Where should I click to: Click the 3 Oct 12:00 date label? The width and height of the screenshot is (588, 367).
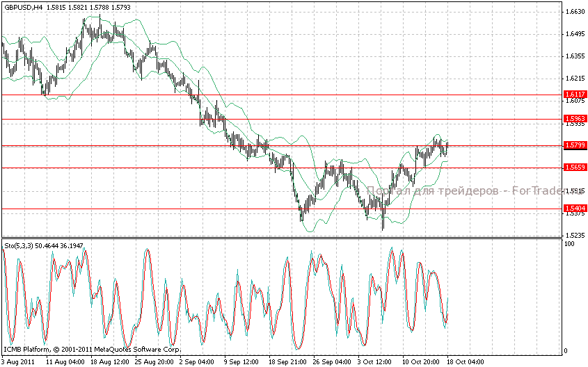[374, 362]
